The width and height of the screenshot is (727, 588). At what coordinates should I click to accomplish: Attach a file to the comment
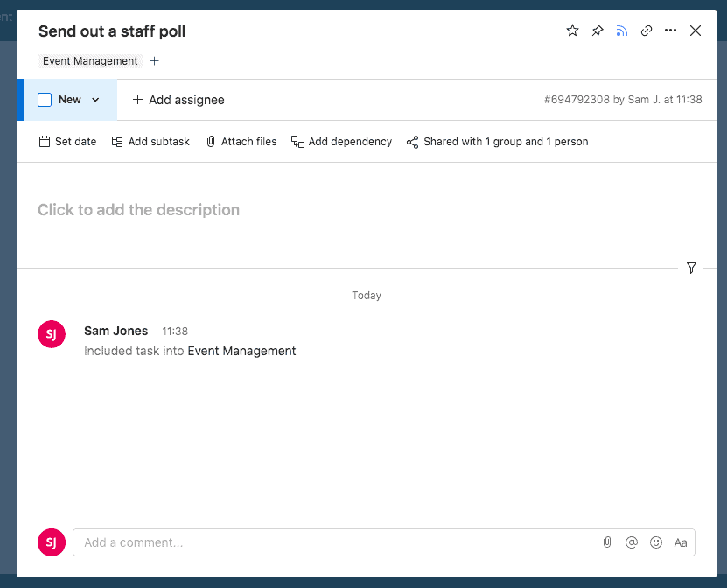[606, 542]
